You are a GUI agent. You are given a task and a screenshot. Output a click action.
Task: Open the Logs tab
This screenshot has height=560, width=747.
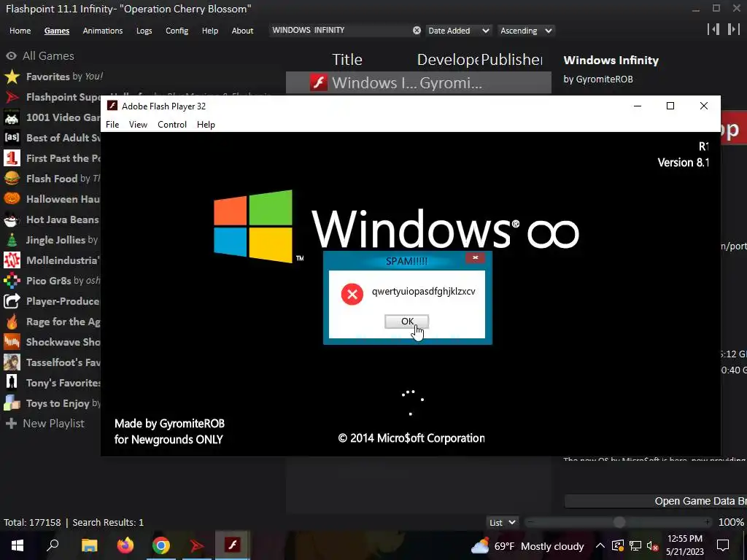(144, 31)
